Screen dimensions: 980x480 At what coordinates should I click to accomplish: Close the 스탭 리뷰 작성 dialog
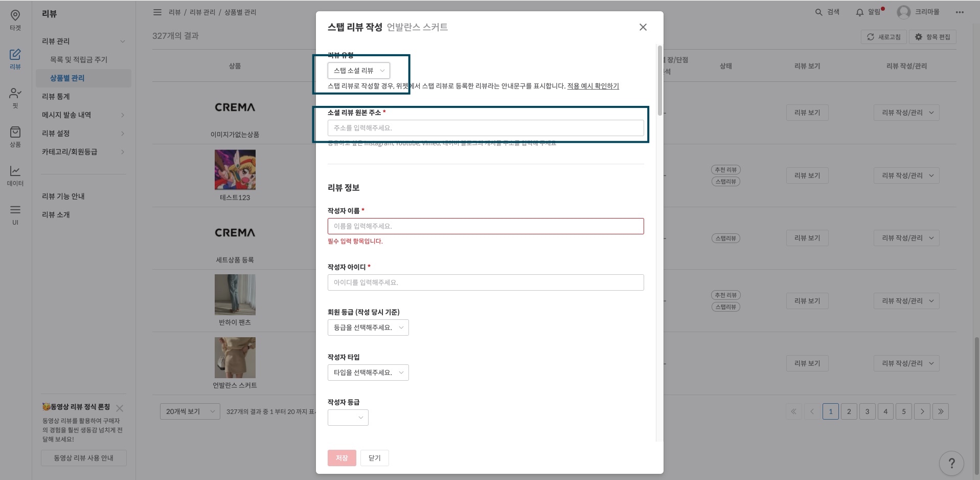click(x=643, y=27)
